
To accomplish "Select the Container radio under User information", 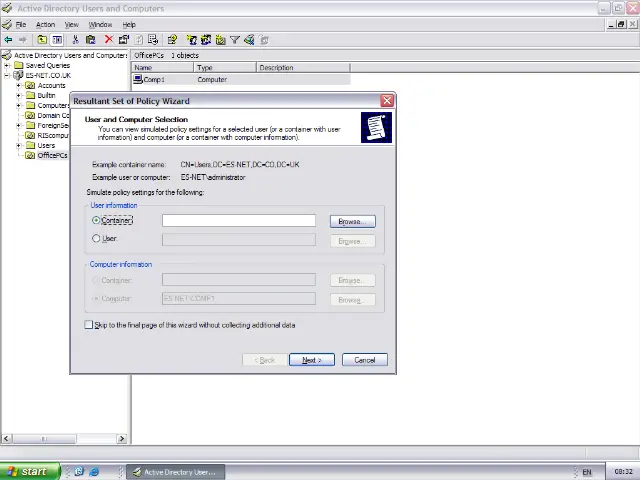I will pos(96,220).
